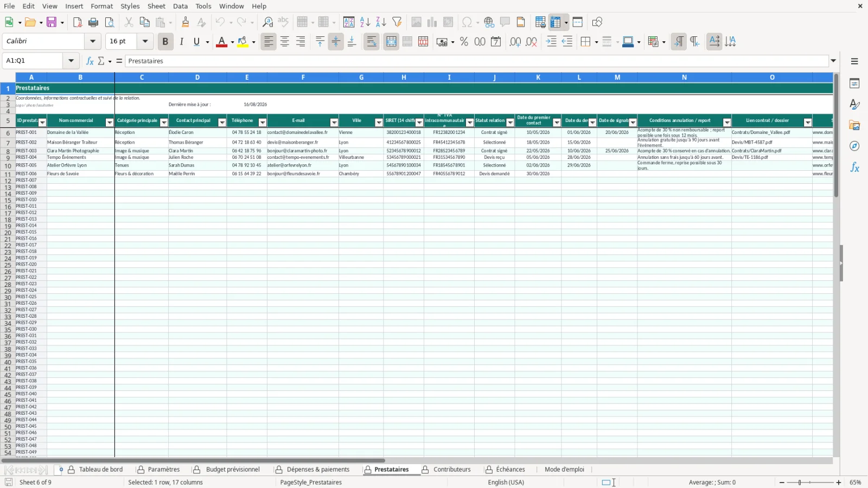Toggle left-to-right text direction
The height and width of the screenshot is (488, 868).
pos(678,42)
